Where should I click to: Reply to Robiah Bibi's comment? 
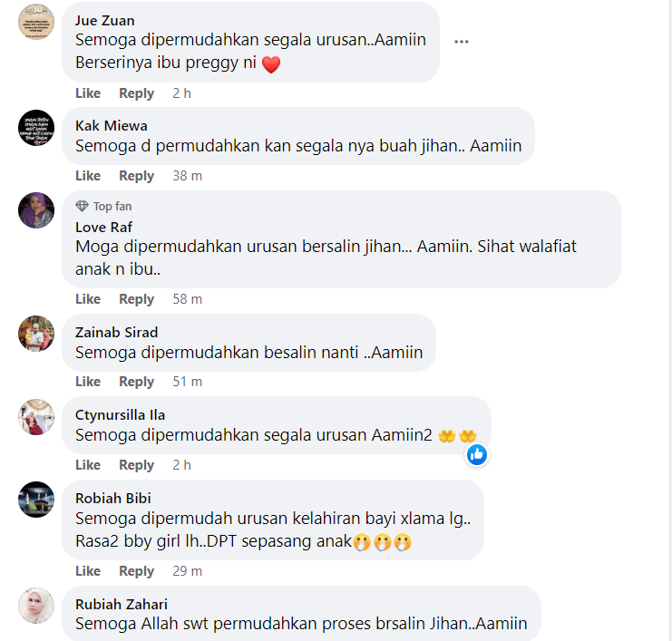[136, 570]
